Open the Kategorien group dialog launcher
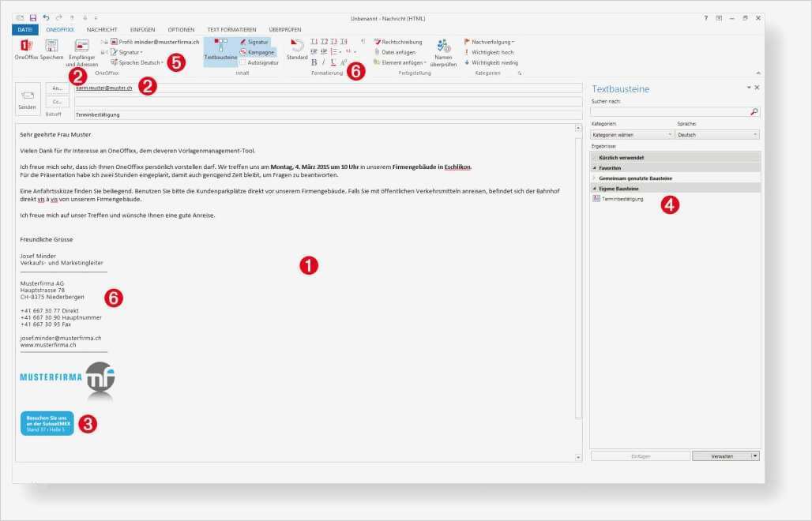The image size is (812, 521). coord(520,73)
